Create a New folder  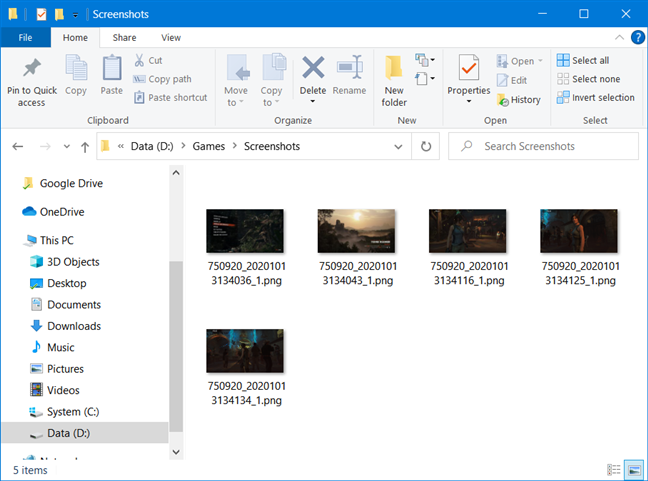point(394,81)
